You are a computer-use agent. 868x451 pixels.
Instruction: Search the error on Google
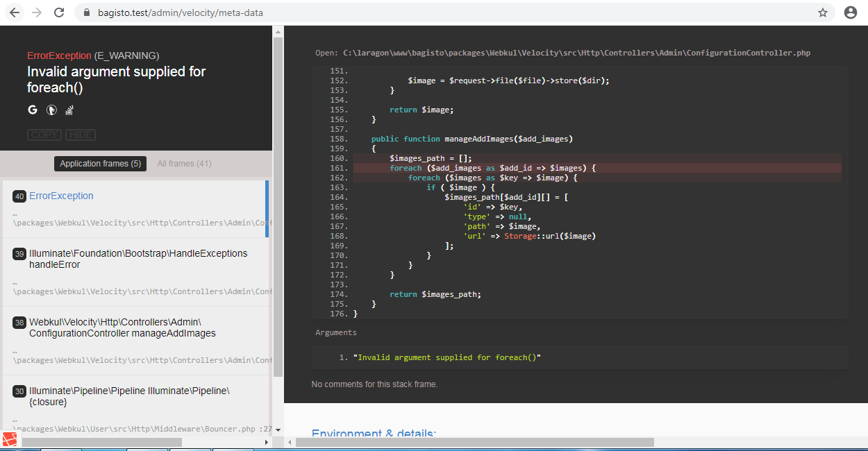point(33,110)
